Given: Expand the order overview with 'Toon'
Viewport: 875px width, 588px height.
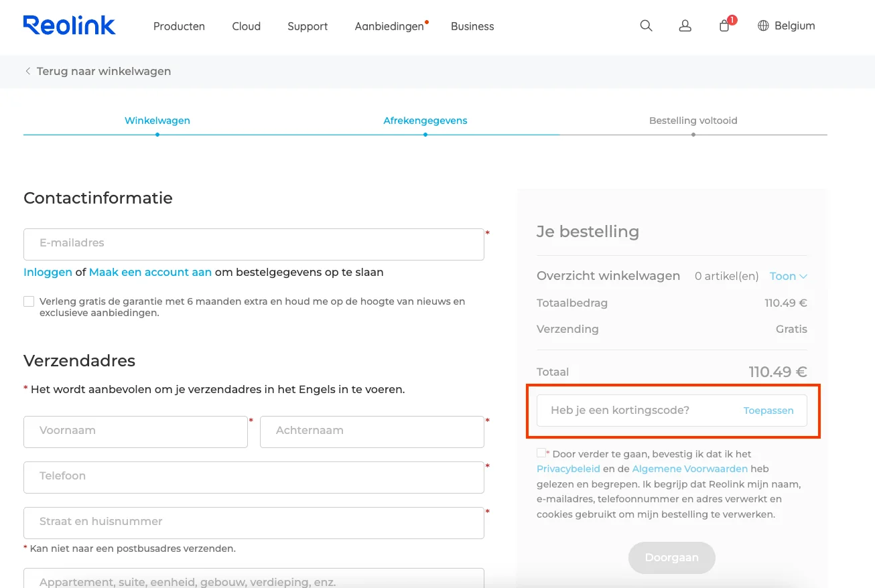Looking at the screenshot, I should [788, 276].
